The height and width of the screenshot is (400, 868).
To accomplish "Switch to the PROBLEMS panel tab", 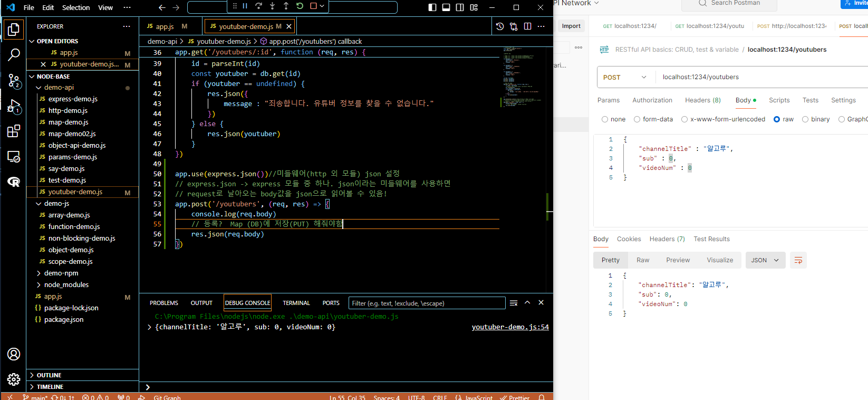I will pyautogui.click(x=164, y=303).
